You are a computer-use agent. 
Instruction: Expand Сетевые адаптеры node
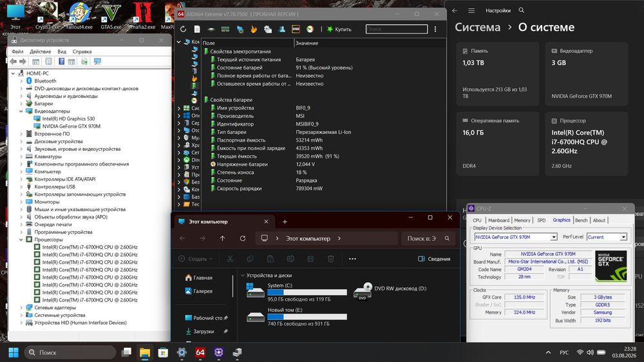21,307
